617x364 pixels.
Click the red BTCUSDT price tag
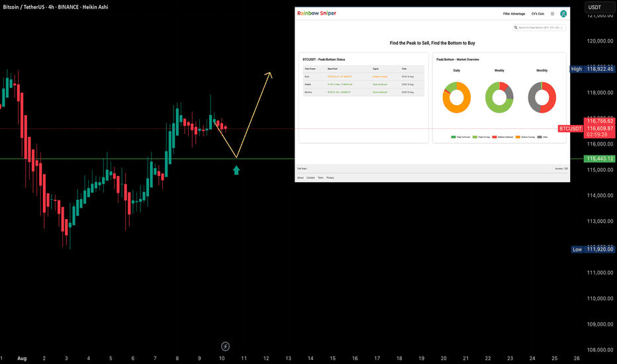(x=571, y=128)
